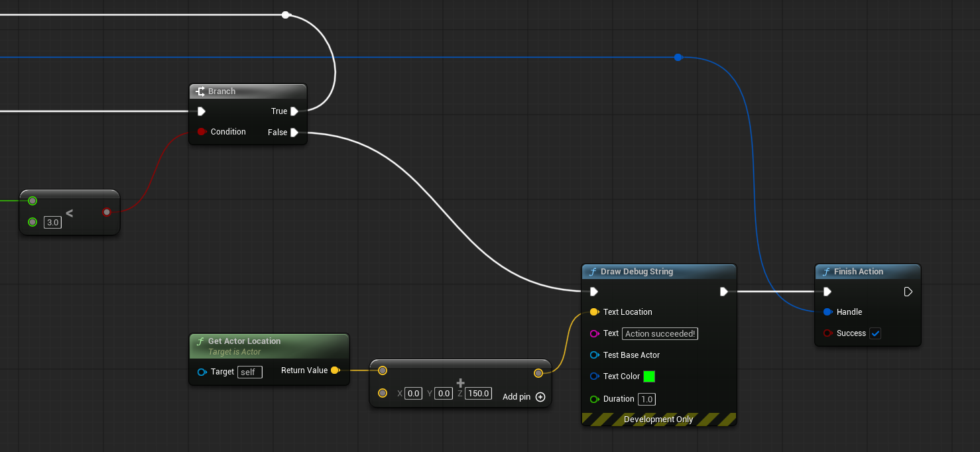Click the Test Base Actor pin
This screenshot has width=980, height=452.
coord(594,355)
